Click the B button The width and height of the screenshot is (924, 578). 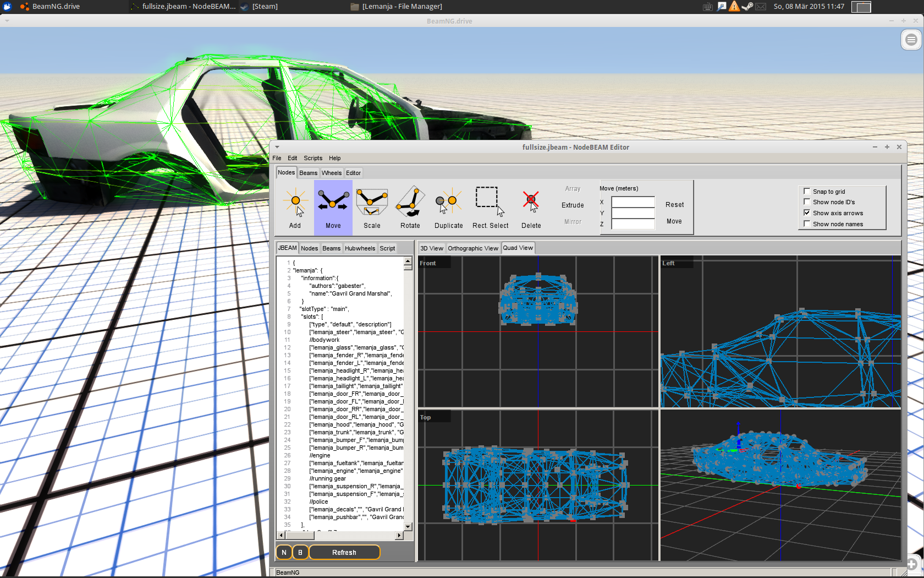pyautogui.click(x=300, y=552)
